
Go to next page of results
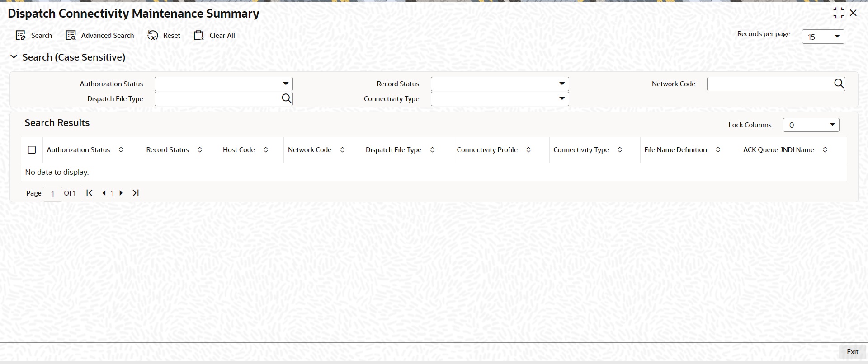click(121, 193)
